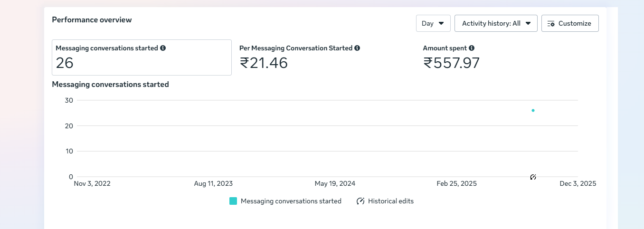
Task: Click the Historical edits marker on chart axis
Action: click(533, 177)
